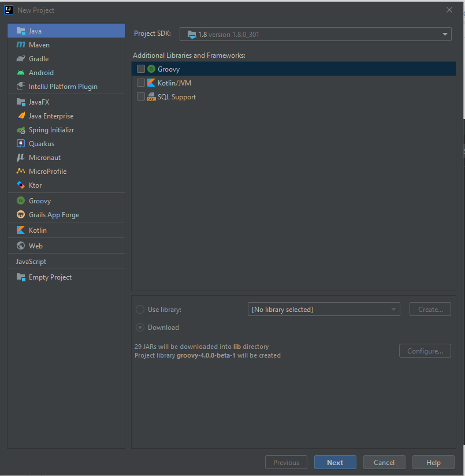Click the Micronaut mu icon
Screen dimensions: 465x476
pos(21,157)
